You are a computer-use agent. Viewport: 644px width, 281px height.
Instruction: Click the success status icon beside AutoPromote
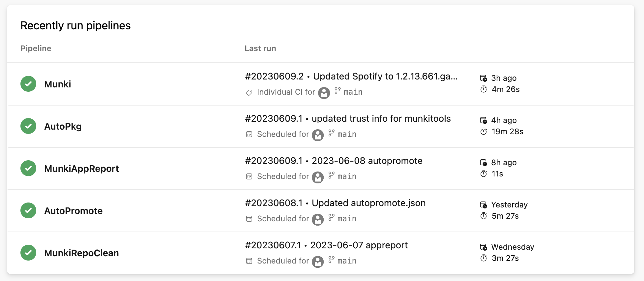pos(28,210)
